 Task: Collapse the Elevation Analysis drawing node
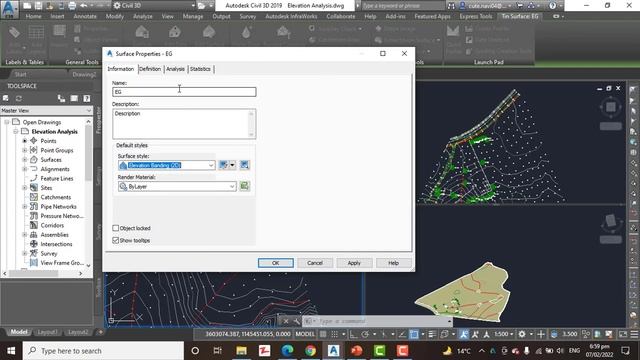[x=16, y=131]
